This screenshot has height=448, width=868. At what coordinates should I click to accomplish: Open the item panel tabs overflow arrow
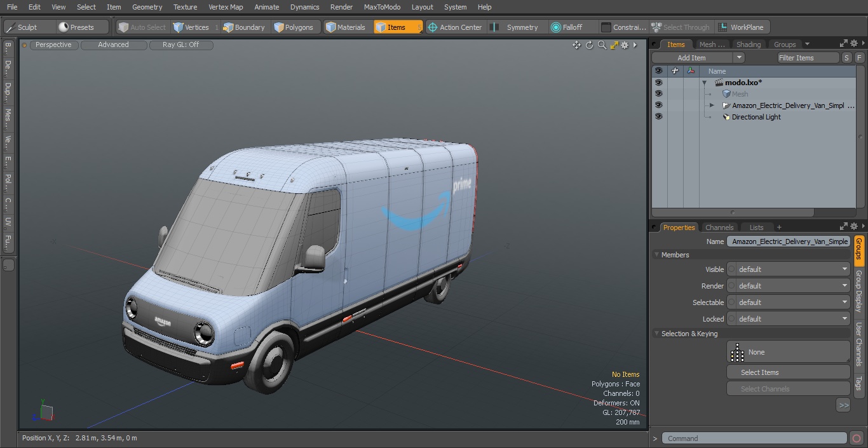(807, 44)
